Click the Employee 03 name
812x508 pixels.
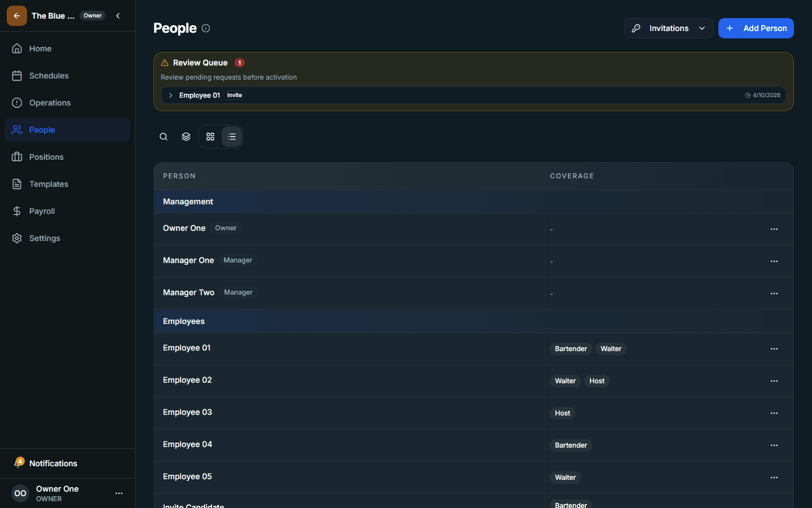pyautogui.click(x=187, y=412)
